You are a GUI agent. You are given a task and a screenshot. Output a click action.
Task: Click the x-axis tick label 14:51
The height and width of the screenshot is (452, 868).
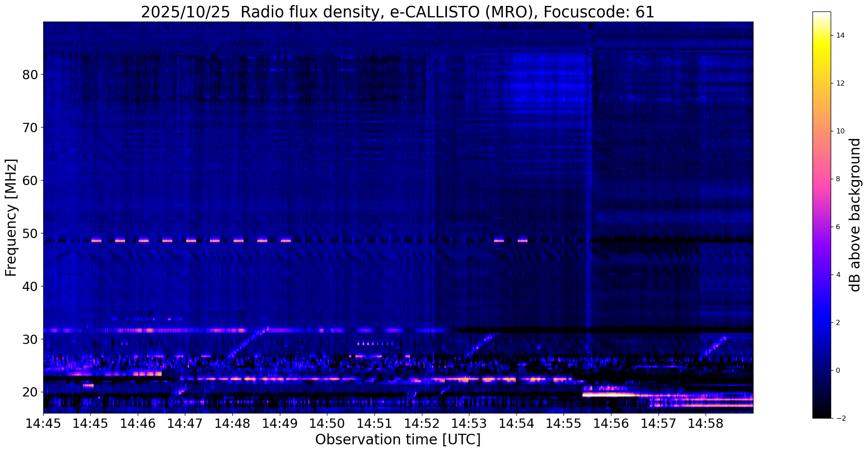pyautogui.click(x=374, y=424)
